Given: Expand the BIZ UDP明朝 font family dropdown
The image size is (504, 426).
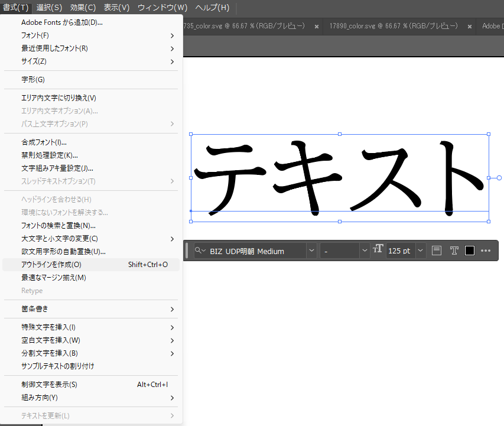Looking at the screenshot, I should [311, 251].
